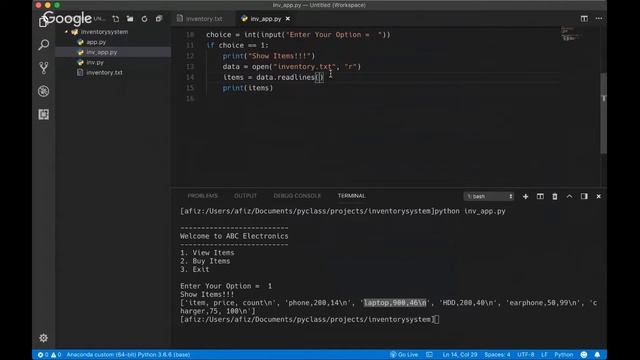Open the notifications bell
Screen dimensions: 640x360
click(598, 355)
